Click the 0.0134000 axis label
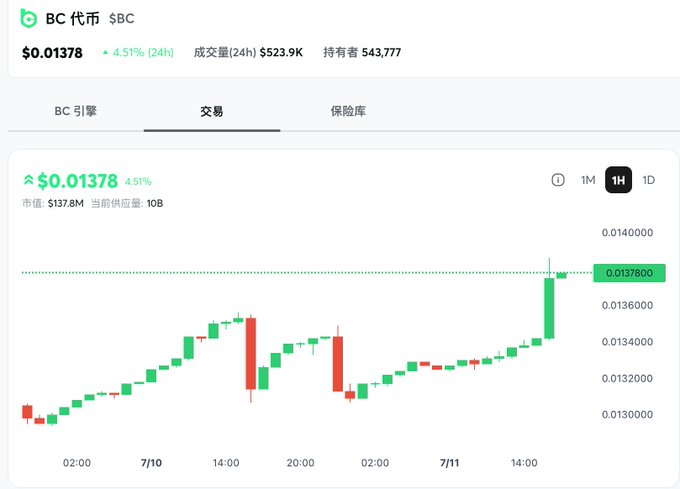The width and height of the screenshot is (680, 489). point(627,342)
